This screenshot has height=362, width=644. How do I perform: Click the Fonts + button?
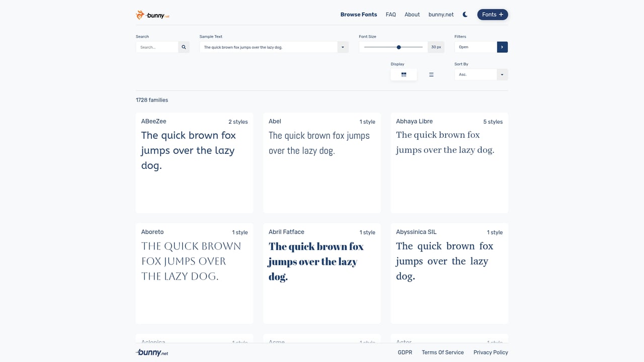(x=492, y=15)
